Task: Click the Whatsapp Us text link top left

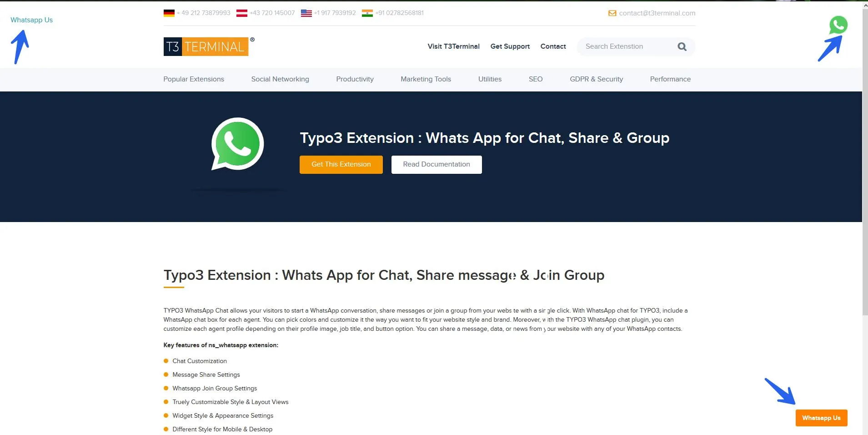Action: (x=31, y=20)
